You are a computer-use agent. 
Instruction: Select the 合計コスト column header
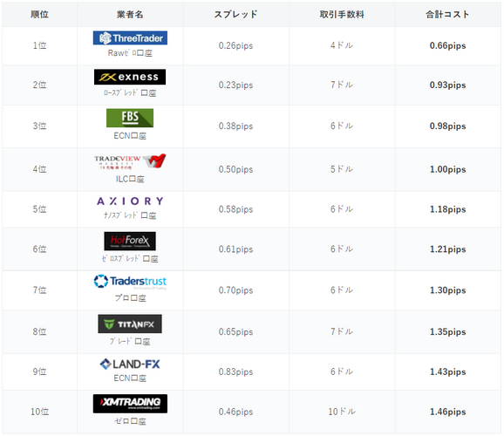(x=447, y=14)
